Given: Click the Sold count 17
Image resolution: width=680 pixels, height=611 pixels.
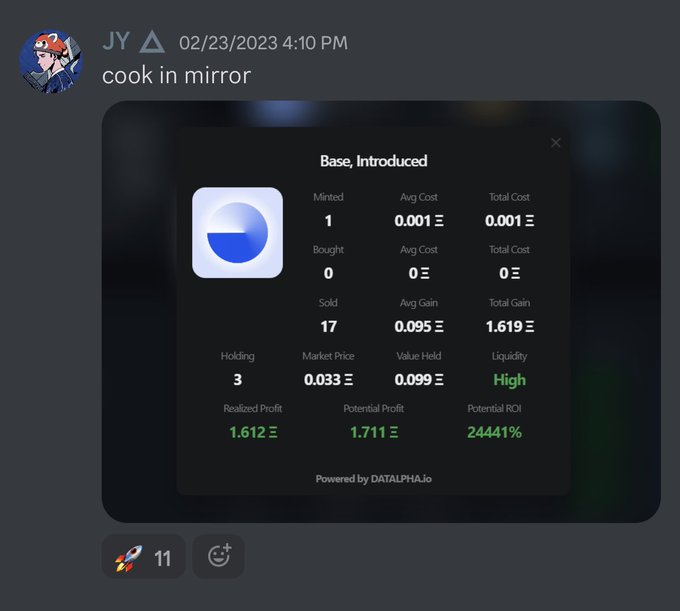Looking at the screenshot, I should (328, 327).
